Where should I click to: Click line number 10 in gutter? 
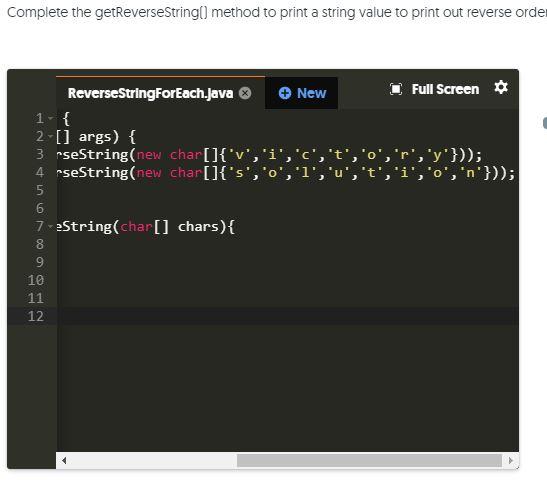pyautogui.click(x=36, y=280)
